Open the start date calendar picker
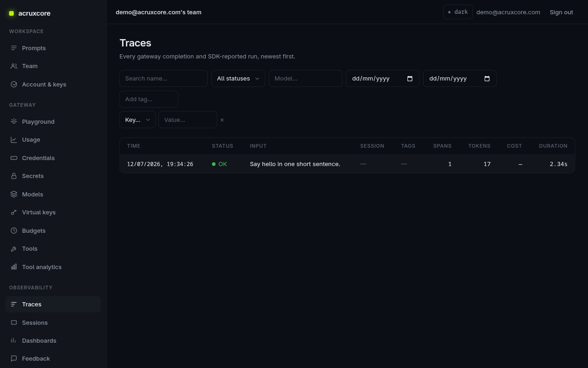588x368 pixels. [x=410, y=79]
